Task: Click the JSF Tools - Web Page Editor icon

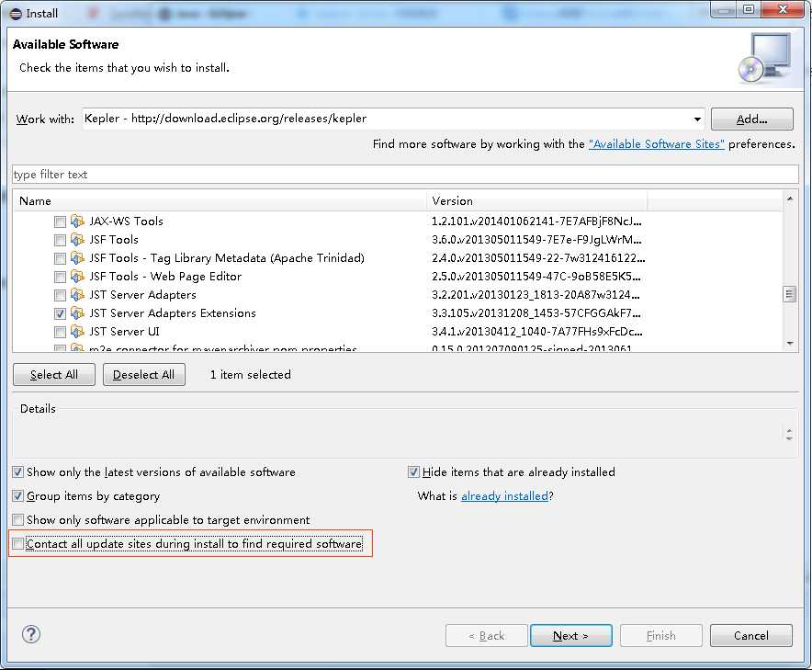Action: click(77, 277)
